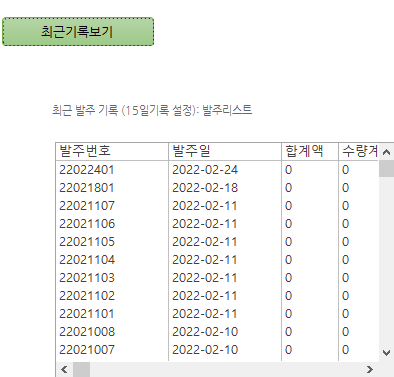This screenshot has height=377, width=394.
Task: Click the vertical scrollbar thumb
Action: pyautogui.click(x=386, y=168)
